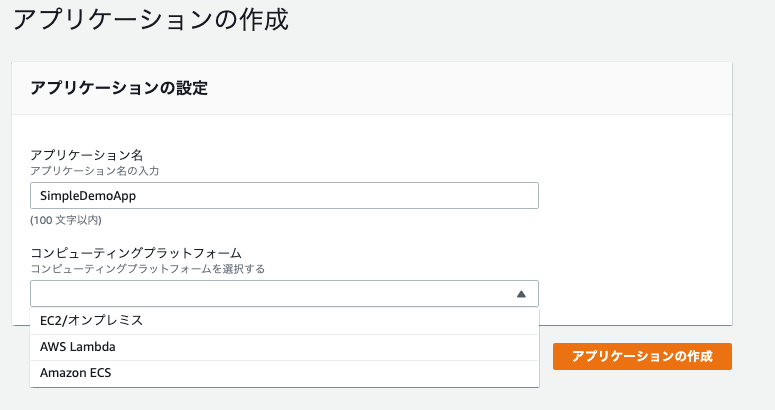The height and width of the screenshot is (410, 775).
Task: Click the ECS text in the last option
Action: click(x=101, y=373)
